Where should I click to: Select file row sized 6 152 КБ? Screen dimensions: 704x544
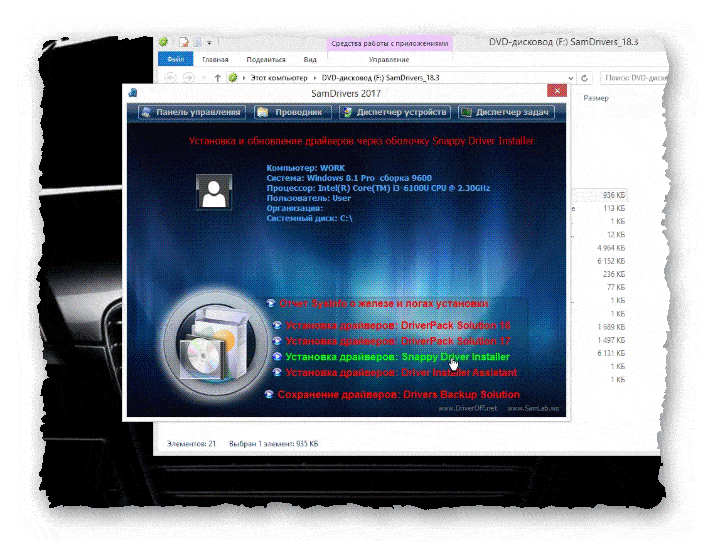(599, 261)
